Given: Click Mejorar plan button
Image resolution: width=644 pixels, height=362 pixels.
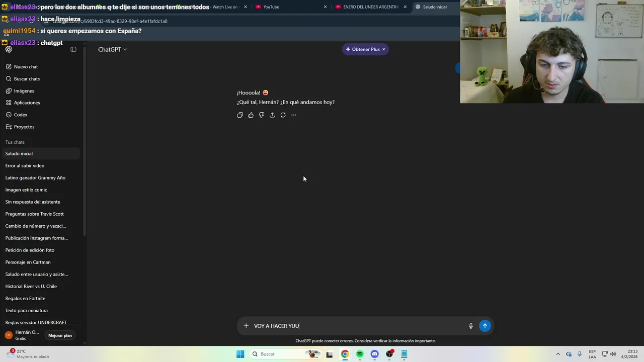Looking at the screenshot, I should (60, 335).
